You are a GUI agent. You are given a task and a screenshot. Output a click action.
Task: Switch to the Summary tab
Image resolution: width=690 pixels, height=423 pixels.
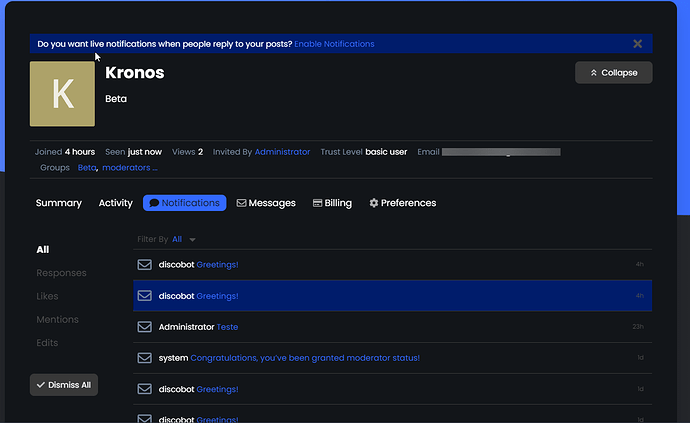(59, 203)
